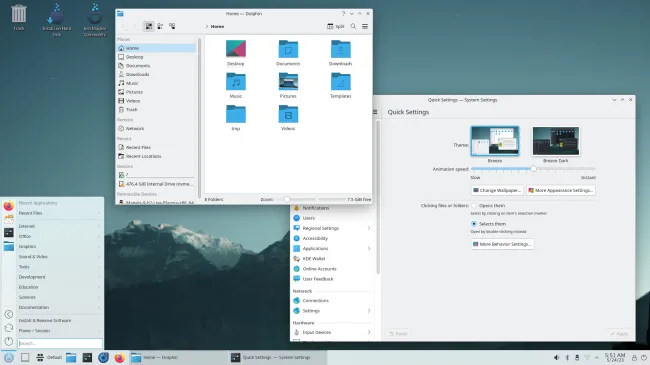Image resolution: width=650 pixels, height=365 pixels.
Task: Open the Desktop folder in Dolphin
Action: tap(235, 53)
